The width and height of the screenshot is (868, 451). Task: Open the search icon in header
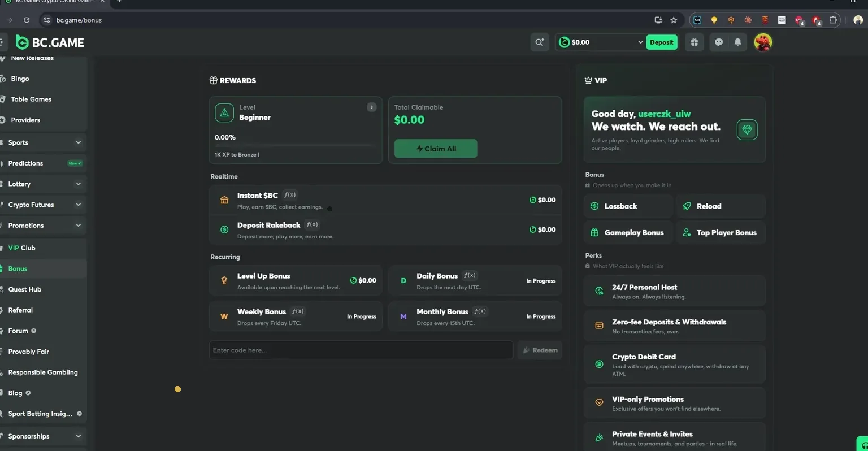pos(540,42)
